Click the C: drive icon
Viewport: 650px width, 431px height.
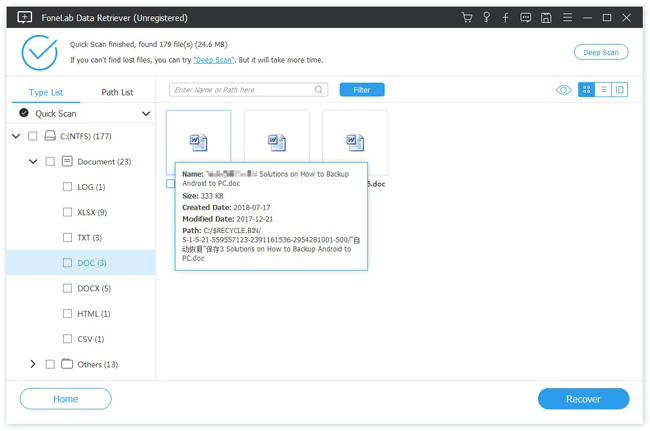pyautogui.click(x=50, y=136)
